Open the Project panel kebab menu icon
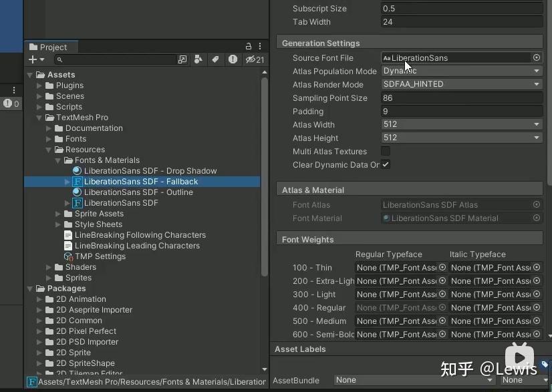Image resolution: width=552 pixels, height=392 pixels. [260, 47]
